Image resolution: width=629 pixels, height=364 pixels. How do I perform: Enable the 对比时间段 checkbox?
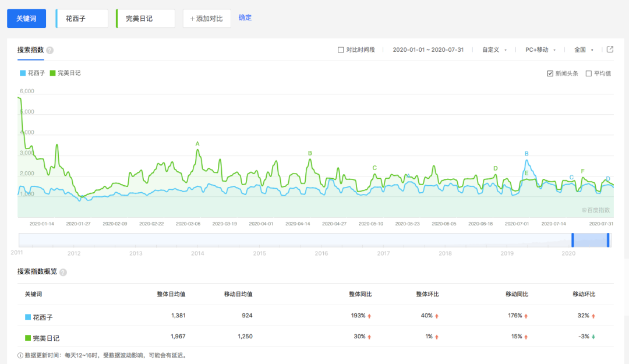click(x=341, y=50)
